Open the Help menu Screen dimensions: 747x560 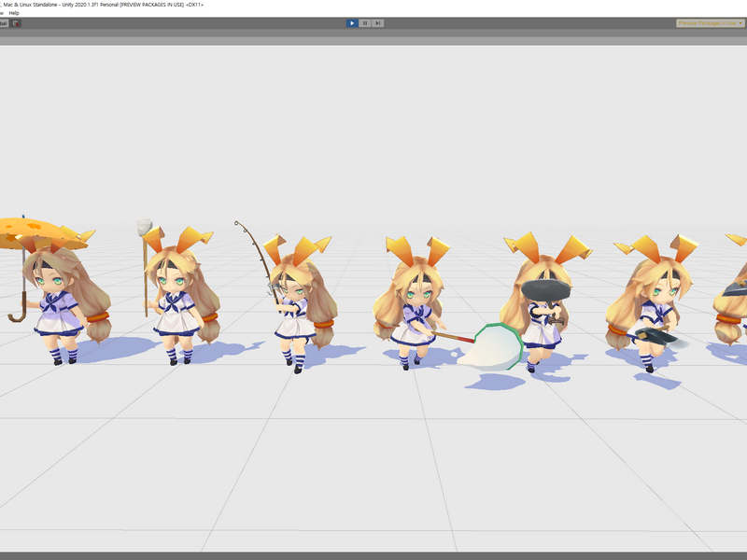point(14,13)
